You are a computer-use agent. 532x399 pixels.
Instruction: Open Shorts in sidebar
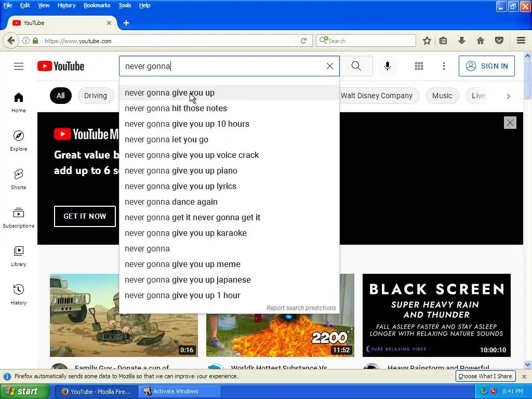[19, 179]
